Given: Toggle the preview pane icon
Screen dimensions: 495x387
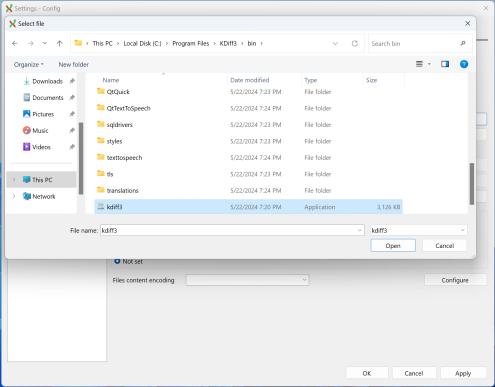Looking at the screenshot, I should point(445,64).
